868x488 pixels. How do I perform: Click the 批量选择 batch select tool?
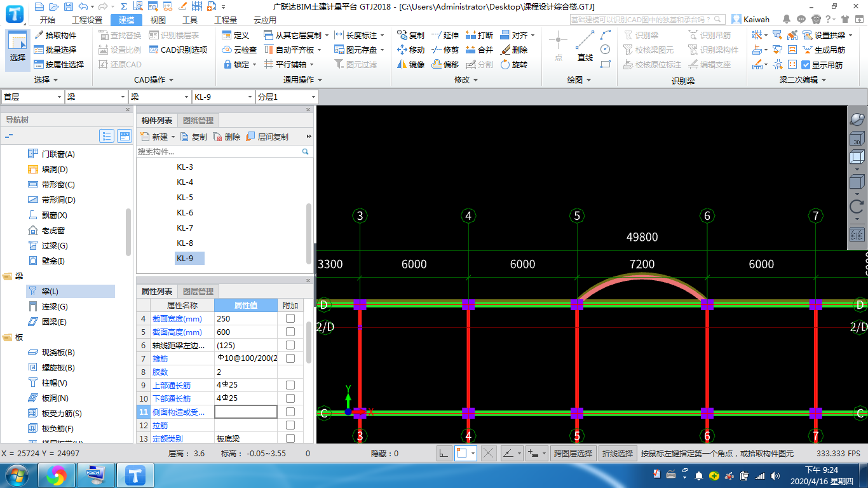click(55, 50)
